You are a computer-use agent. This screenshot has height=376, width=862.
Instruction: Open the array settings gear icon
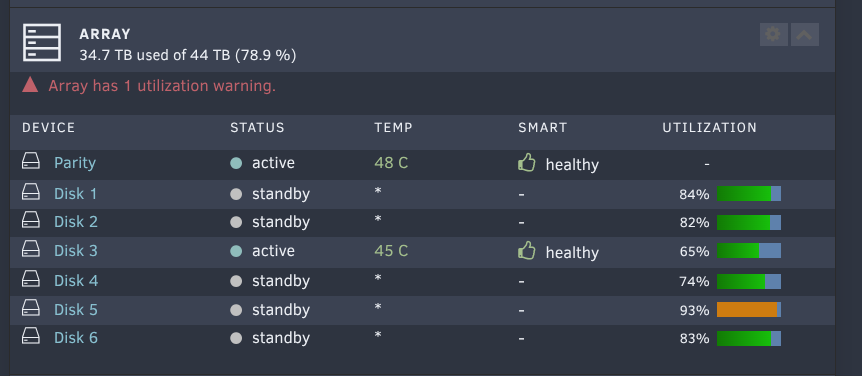[x=773, y=35]
